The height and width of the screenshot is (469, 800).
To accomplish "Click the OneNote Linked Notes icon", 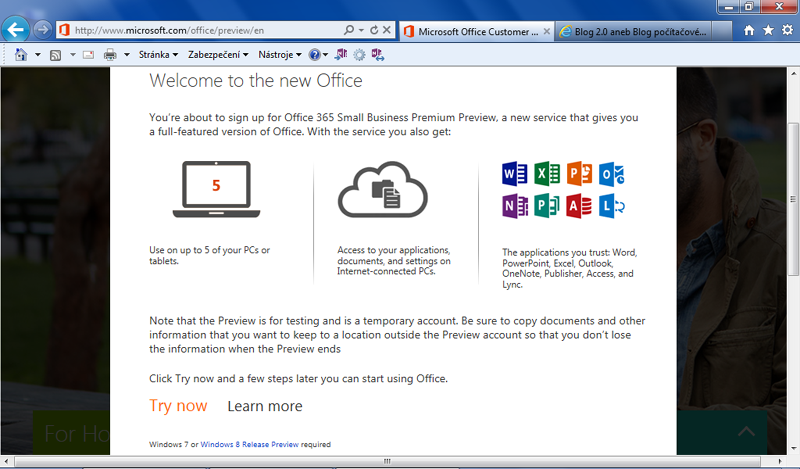I will [378, 55].
